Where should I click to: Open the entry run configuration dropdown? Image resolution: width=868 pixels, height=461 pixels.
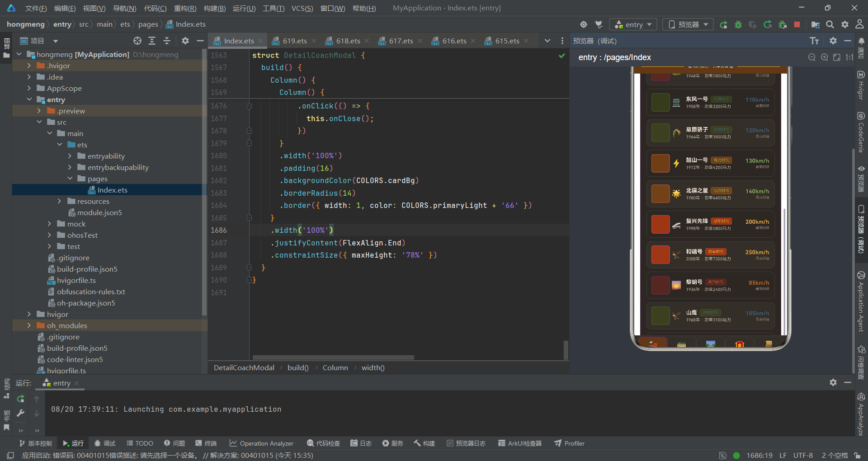[634, 24]
